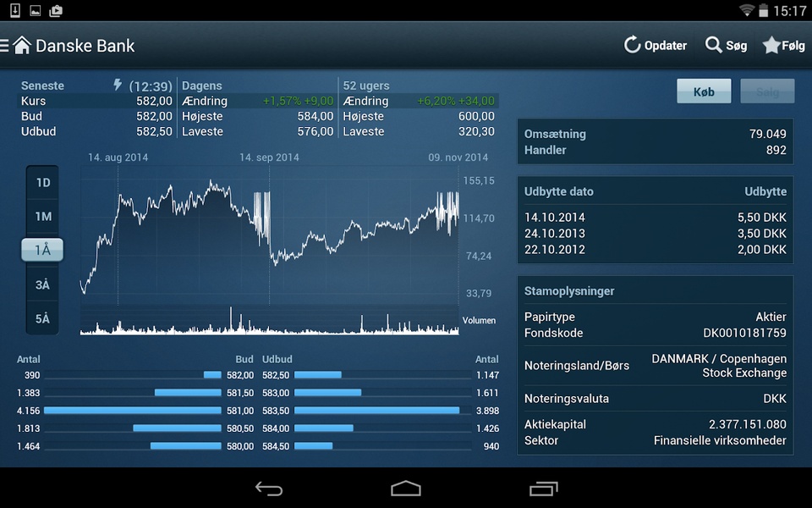Open the download notification icon in status bar

click(15, 10)
